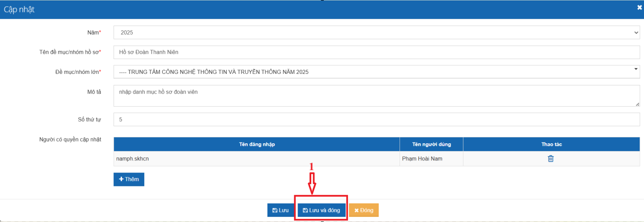The image size is (644, 222).
Task: Click the Người có quyền cập nhật label
Action: (x=70, y=140)
